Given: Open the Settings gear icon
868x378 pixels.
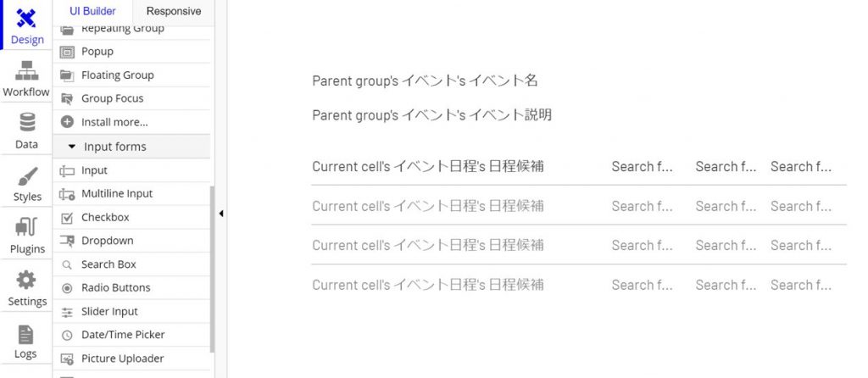Looking at the screenshot, I should [x=26, y=280].
